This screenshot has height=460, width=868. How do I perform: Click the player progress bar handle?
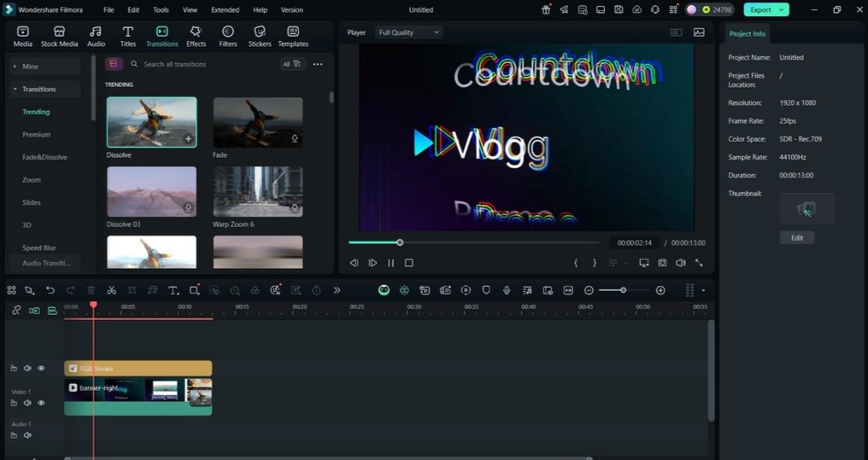pyautogui.click(x=400, y=242)
